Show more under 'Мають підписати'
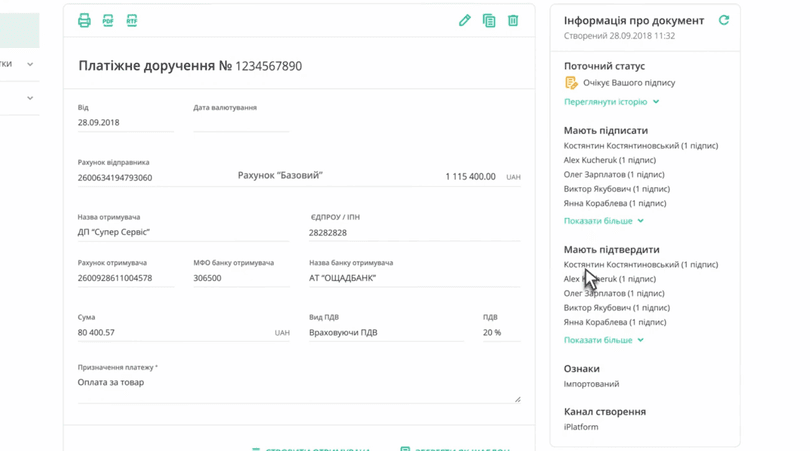The height and width of the screenshot is (451, 810). [x=603, y=221]
